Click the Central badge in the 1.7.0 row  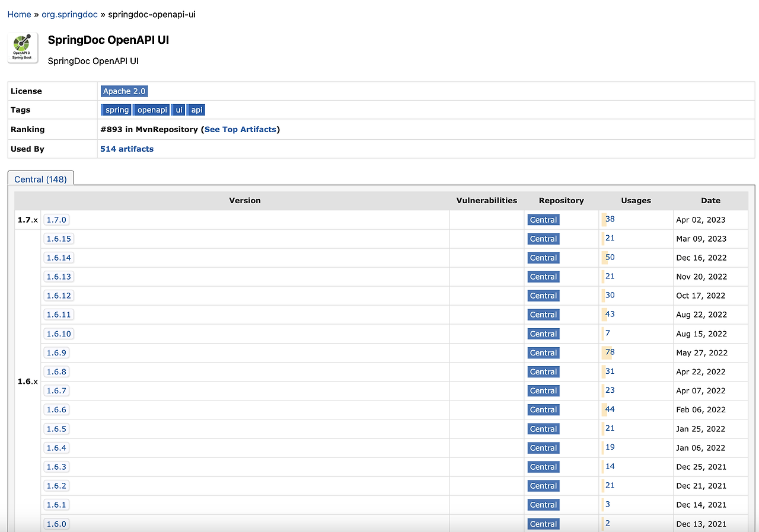[544, 220]
